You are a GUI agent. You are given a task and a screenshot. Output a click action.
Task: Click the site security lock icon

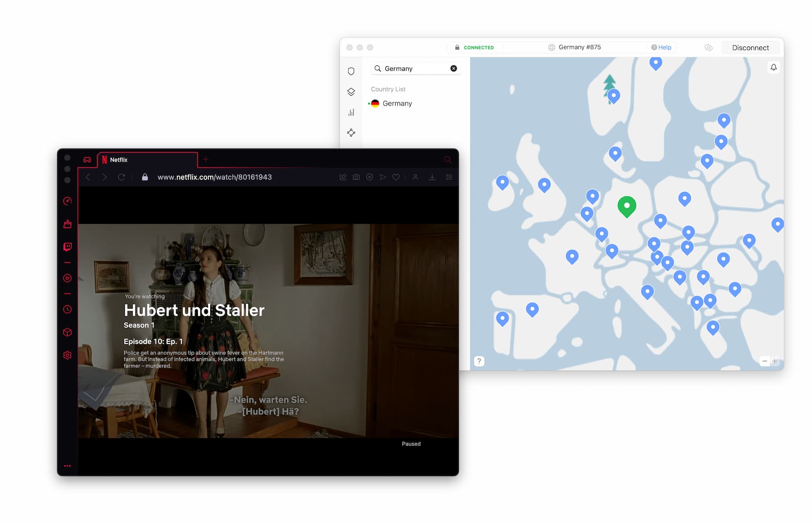(x=145, y=177)
